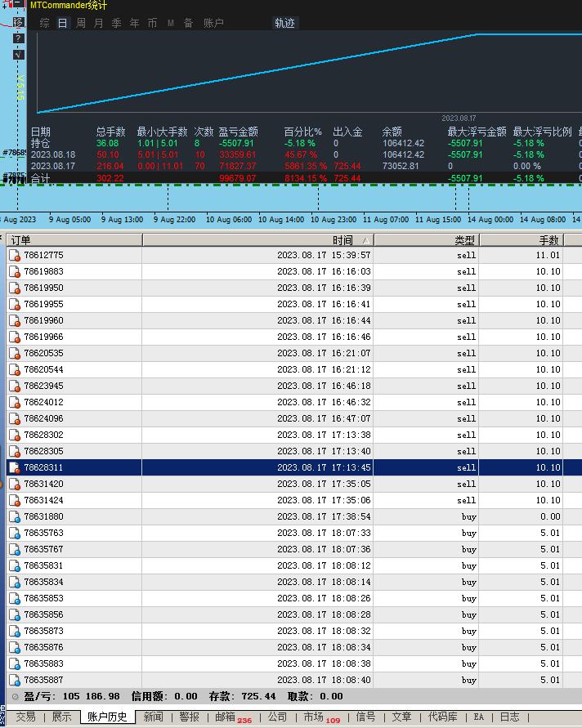
Task: Click the 持仓 holdings row label
Action: click(x=40, y=144)
